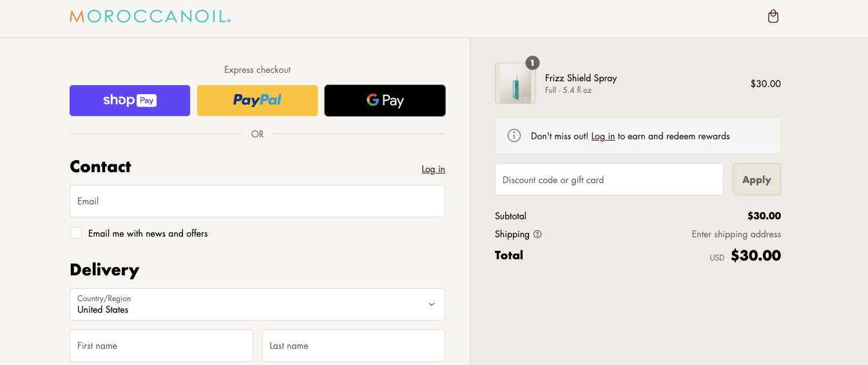Enable Email me with news and offers
The image size is (868, 365).
(x=76, y=233)
